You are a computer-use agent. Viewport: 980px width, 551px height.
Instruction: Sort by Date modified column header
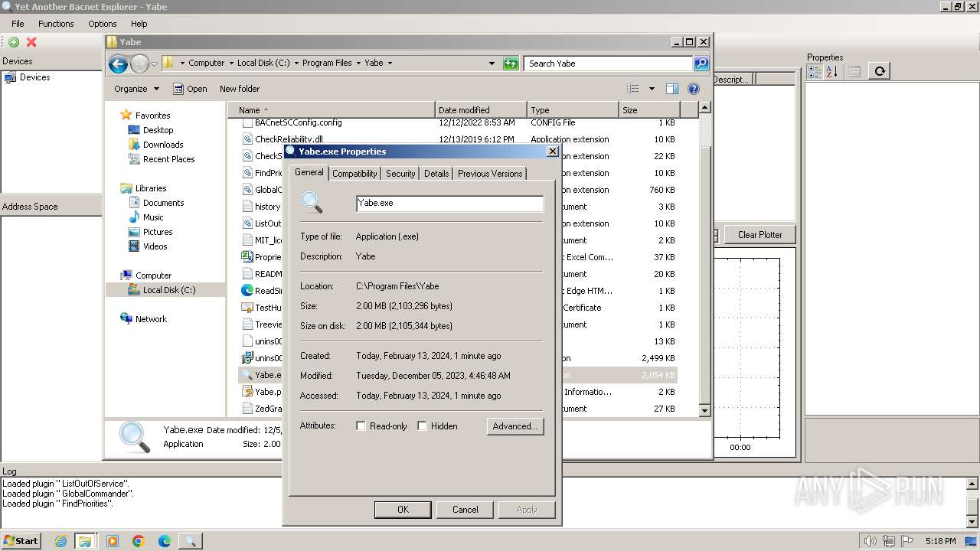[x=482, y=110]
